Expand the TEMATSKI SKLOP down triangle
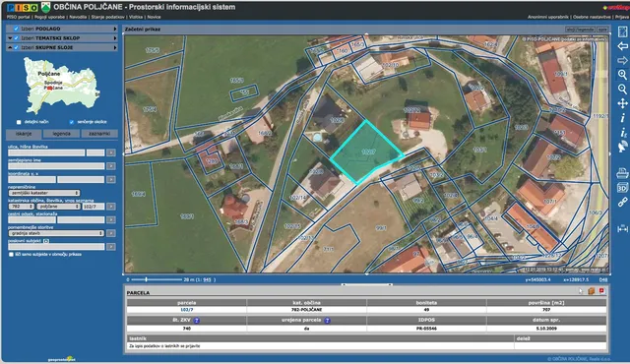The image size is (630, 364). (10, 38)
